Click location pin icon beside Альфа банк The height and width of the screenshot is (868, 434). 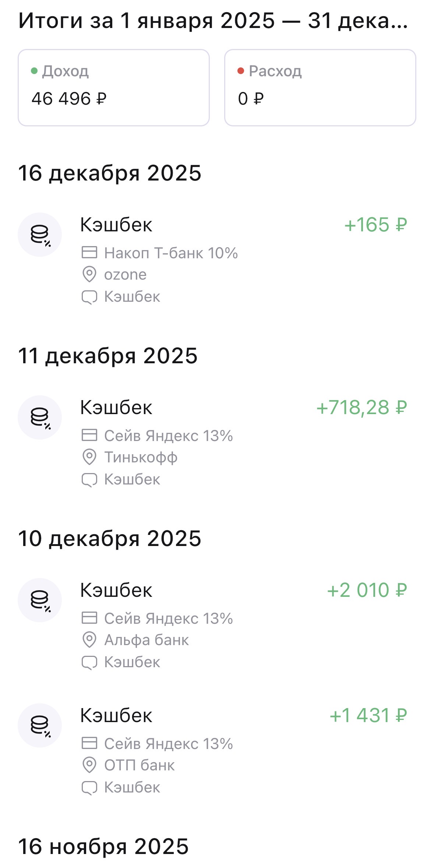(x=89, y=640)
